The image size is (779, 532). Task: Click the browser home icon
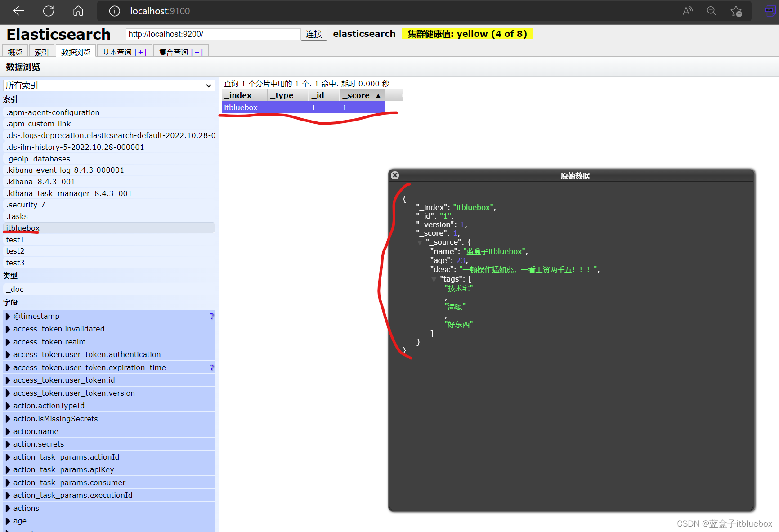pyautogui.click(x=78, y=11)
